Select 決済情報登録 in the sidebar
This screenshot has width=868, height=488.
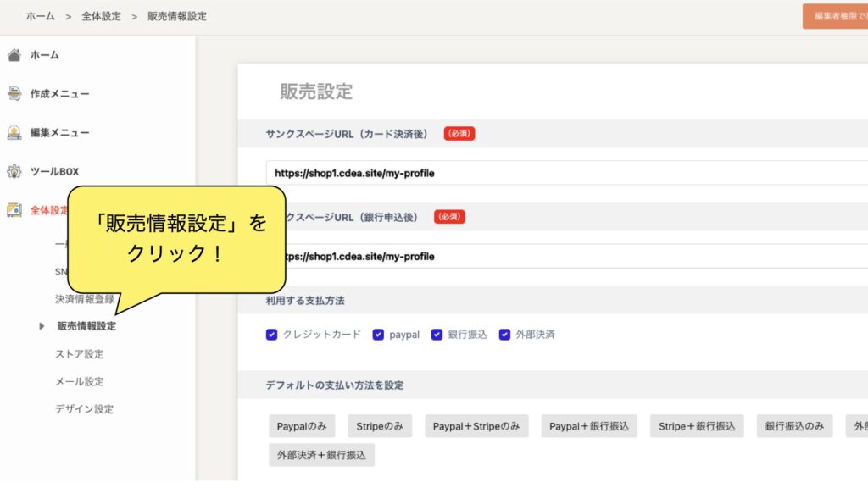point(84,299)
